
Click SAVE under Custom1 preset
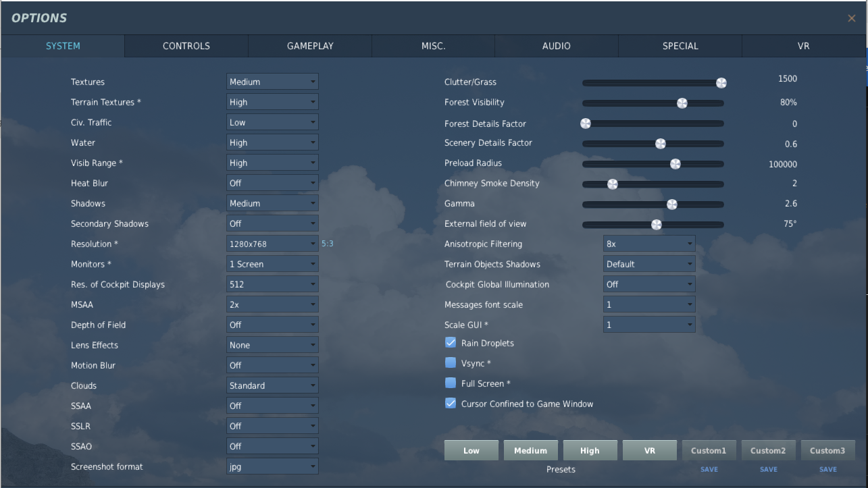click(709, 469)
